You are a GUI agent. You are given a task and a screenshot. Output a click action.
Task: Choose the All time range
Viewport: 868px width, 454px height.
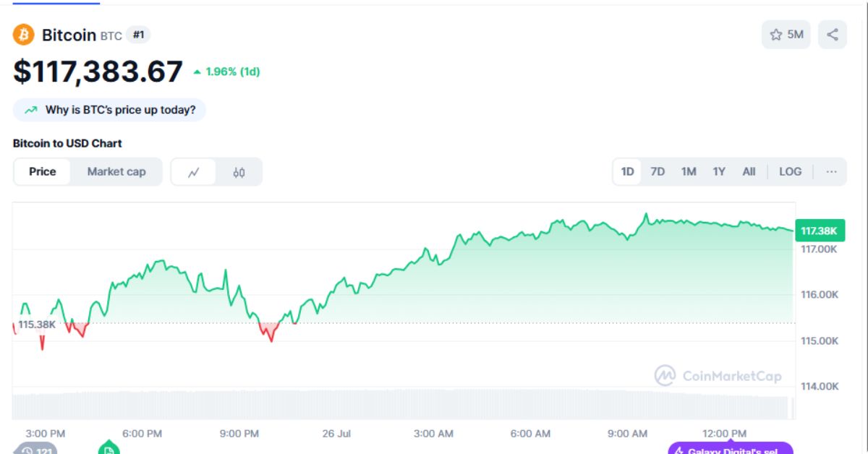pyautogui.click(x=749, y=171)
